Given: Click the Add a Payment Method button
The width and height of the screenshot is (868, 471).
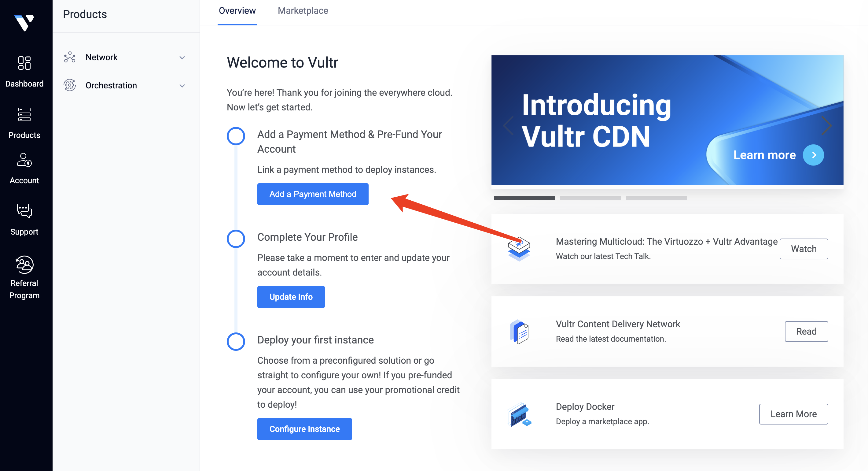Looking at the screenshot, I should [x=313, y=194].
